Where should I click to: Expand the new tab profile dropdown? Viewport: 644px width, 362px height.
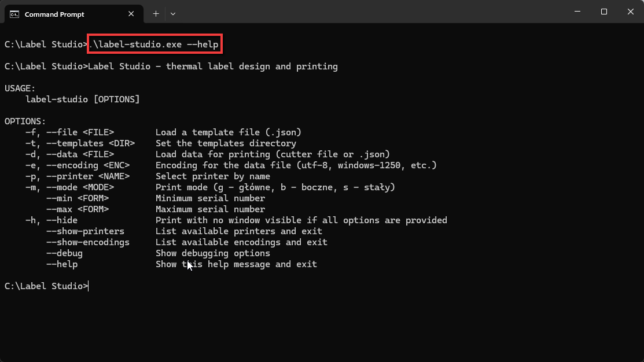click(173, 14)
